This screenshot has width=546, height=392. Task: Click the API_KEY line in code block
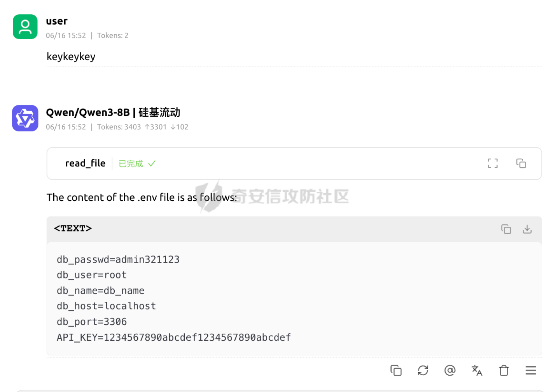point(174,337)
